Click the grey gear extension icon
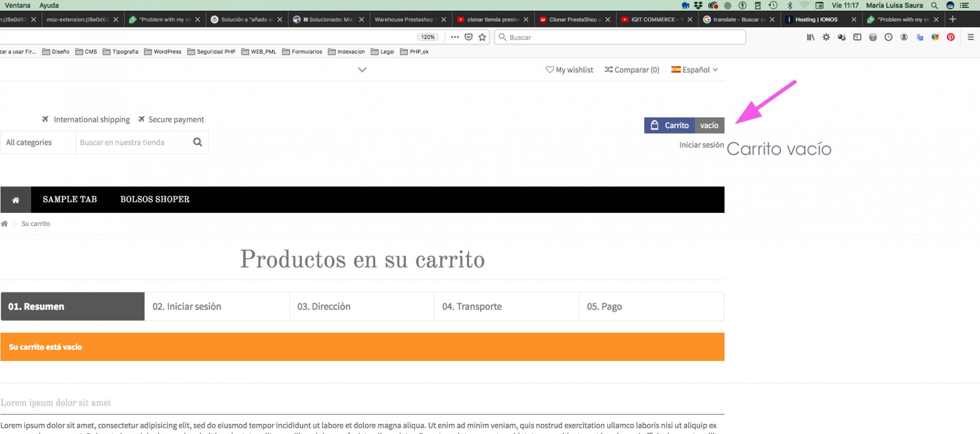Viewport: 980px width, 434px height. (x=873, y=37)
